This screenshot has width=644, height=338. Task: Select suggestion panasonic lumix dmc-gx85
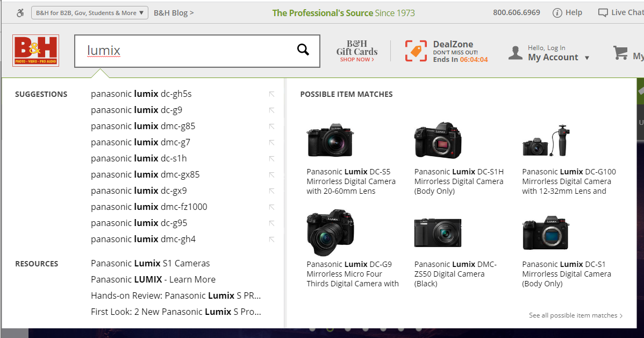145,174
